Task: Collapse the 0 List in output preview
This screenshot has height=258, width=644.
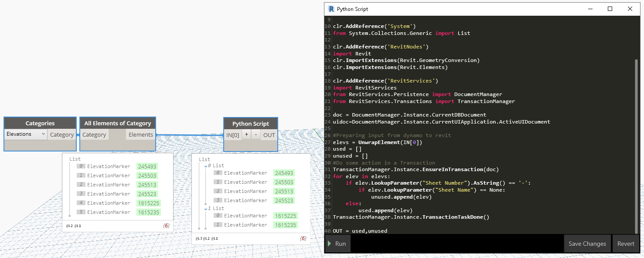Action: pyautogui.click(x=205, y=166)
